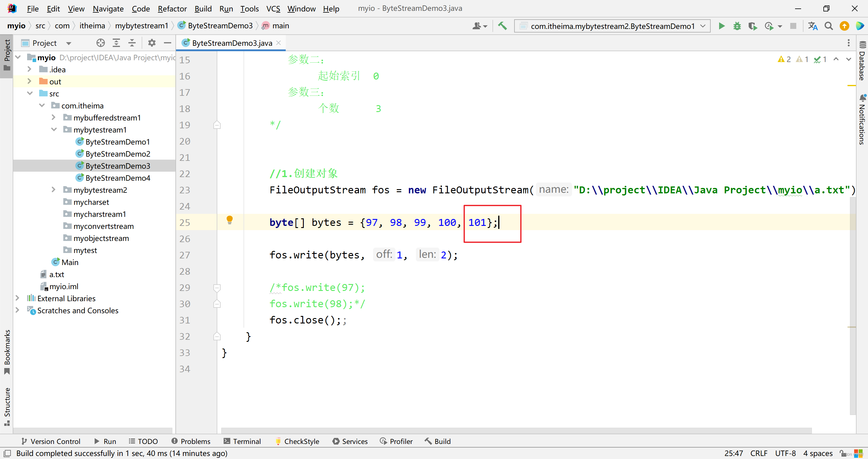Start debugging with the bug icon
The image size is (868, 459).
coord(737,26)
